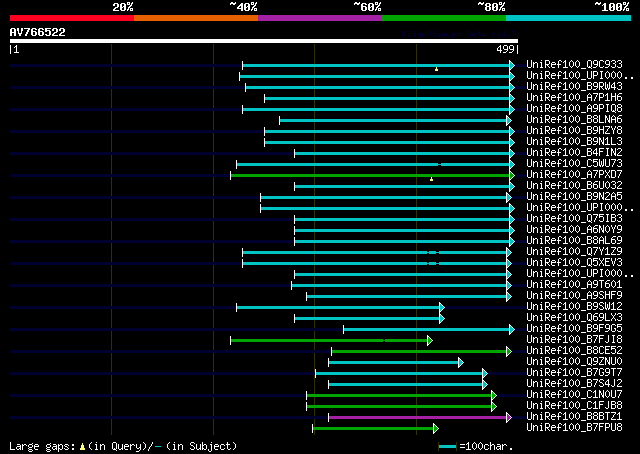Select hit label UniRef100_C1N0U7
Image resolution: width=640 pixels, height=454 pixels.
(574, 395)
